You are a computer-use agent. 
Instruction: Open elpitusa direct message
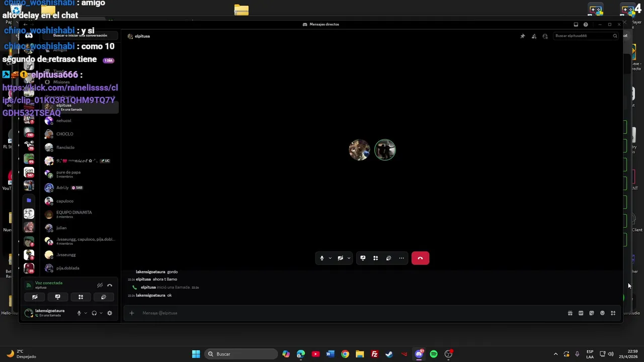(x=80, y=107)
